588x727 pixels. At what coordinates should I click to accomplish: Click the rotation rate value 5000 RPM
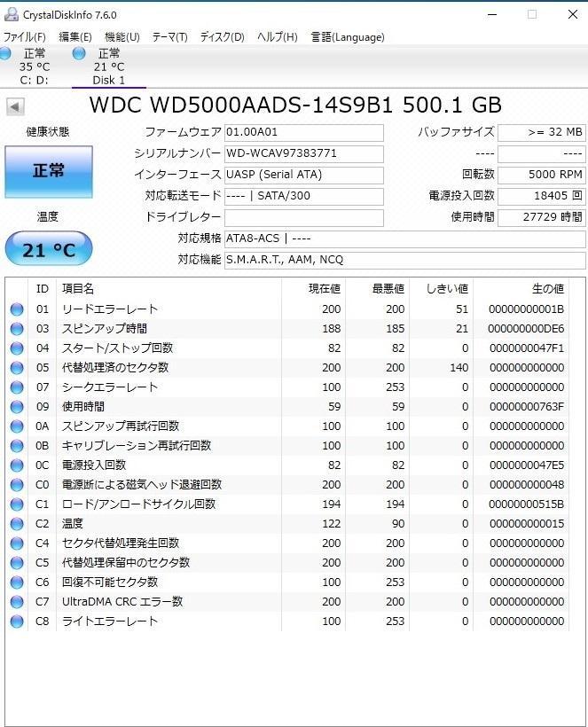(x=542, y=175)
